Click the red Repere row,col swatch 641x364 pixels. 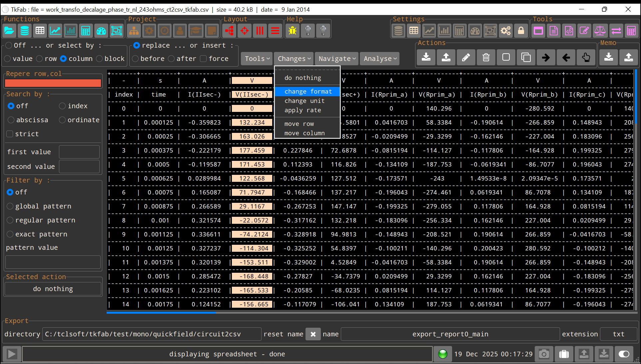click(53, 83)
